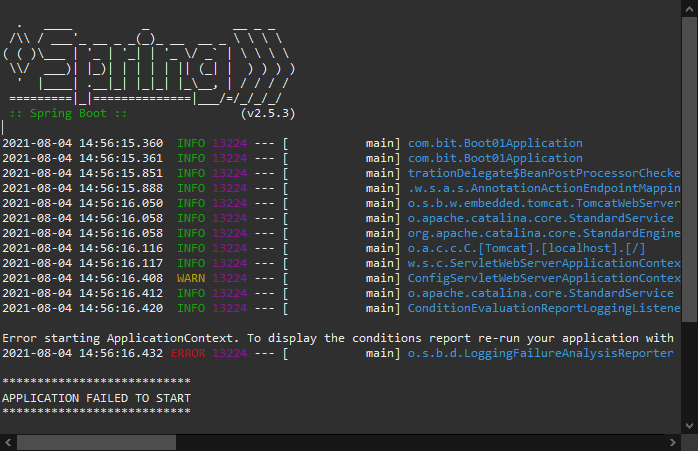Click the 'Error starting ApplicationContext' line
Screen dimensions: 698x451
click(x=338, y=338)
